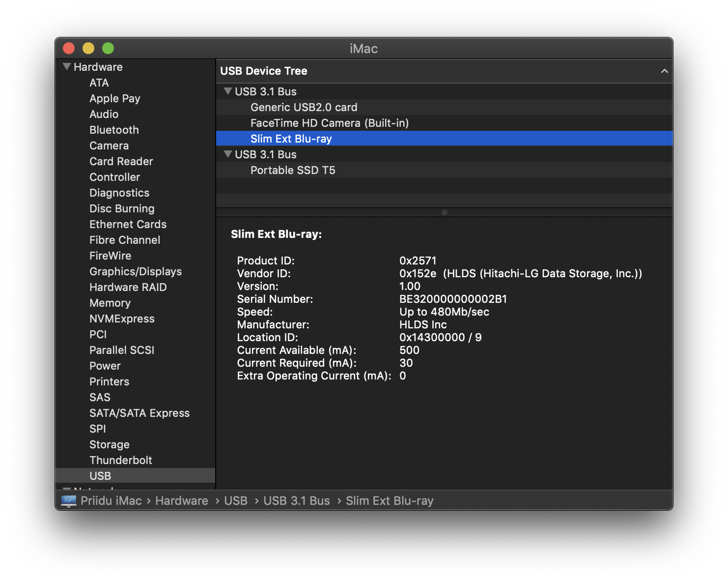Click USB in the path bar
Image resolution: width=728 pixels, height=583 pixels.
click(x=236, y=501)
